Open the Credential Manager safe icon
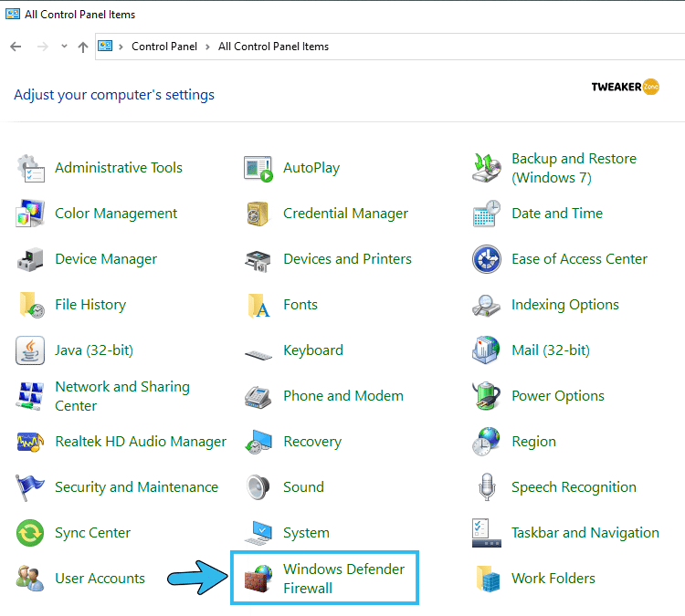The image size is (685, 616). 258,214
